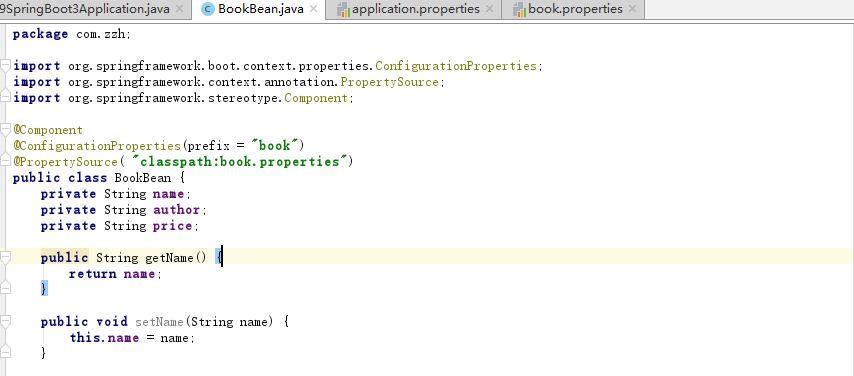The height and width of the screenshot is (376, 854).
Task: Click the ConfigurationProperties import class name
Action: (x=456, y=66)
